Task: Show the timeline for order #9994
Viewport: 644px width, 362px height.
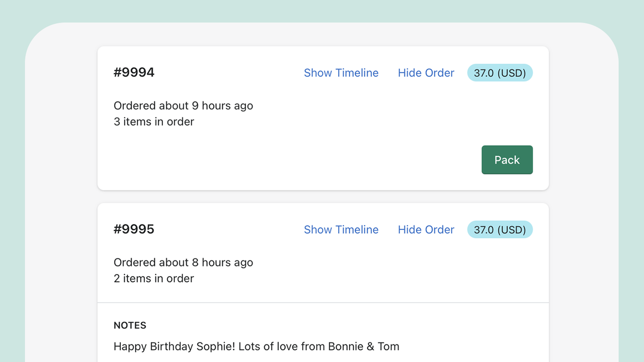Action: click(x=341, y=72)
